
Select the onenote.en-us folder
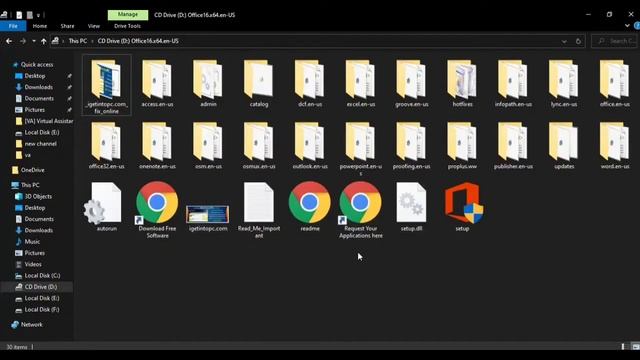click(x=157, y=146)
